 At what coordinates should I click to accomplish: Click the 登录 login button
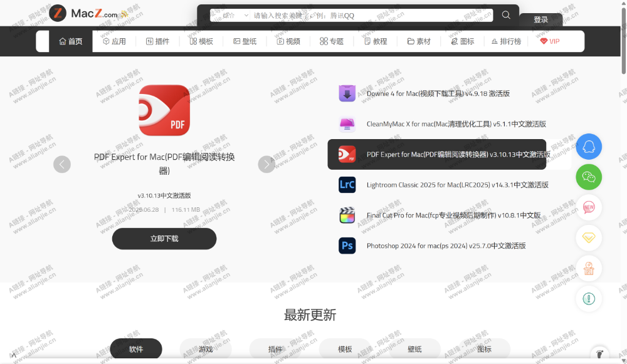540,19
